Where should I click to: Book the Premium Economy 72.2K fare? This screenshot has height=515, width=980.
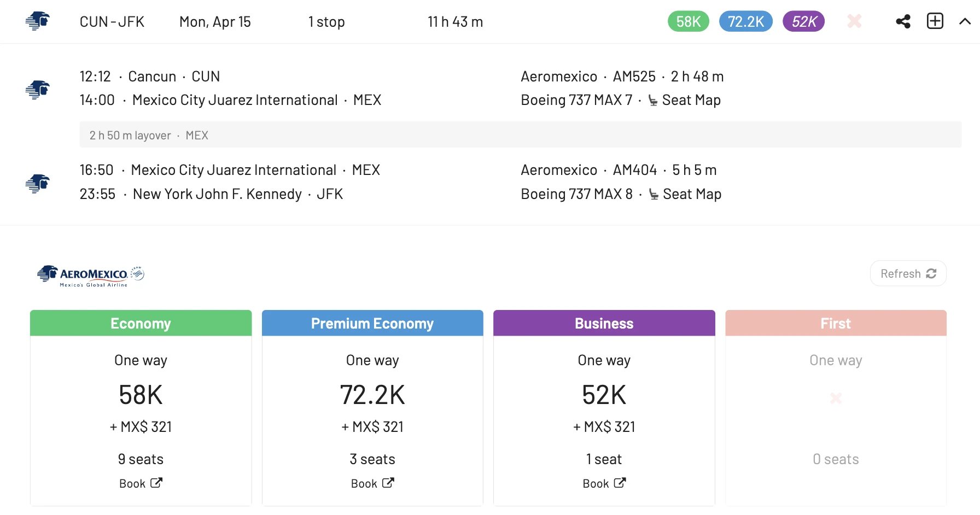tap(372, 483)
